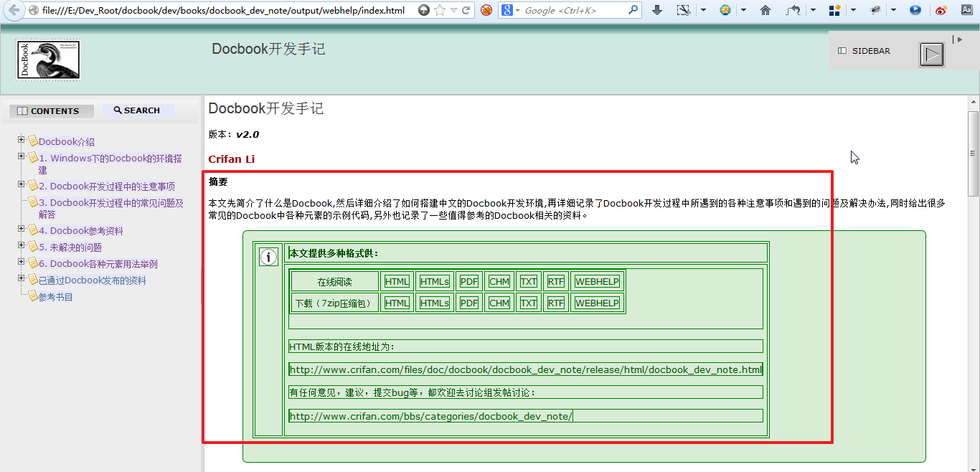Open the docbook_dev_note.html URL link
The width and height of the screenshot is (980, 472).
pyautogui.click(x=525, y=369)
